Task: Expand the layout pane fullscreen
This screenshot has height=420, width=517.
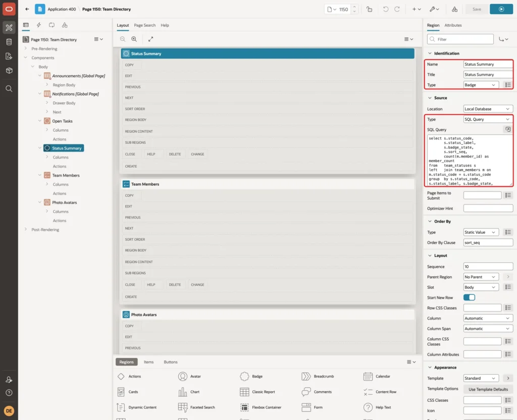Action: point(150,39)
